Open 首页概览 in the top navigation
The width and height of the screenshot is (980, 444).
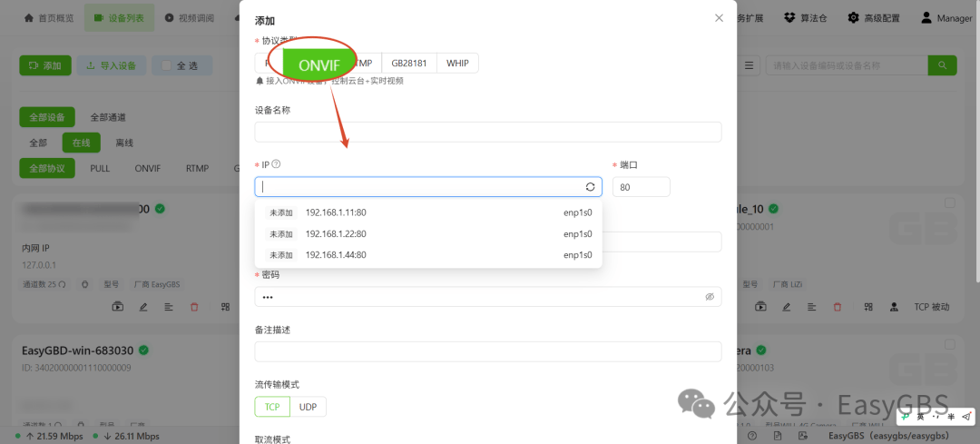tap(49, 18)
